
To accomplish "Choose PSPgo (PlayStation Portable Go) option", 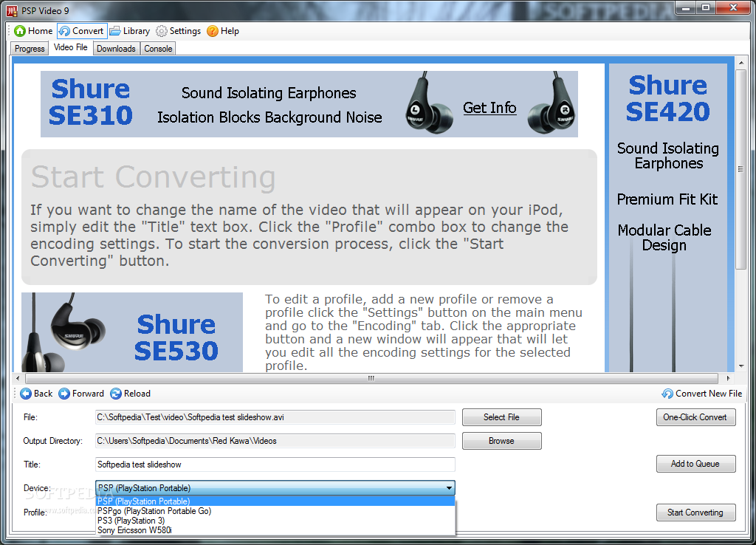I will point(275,511).
